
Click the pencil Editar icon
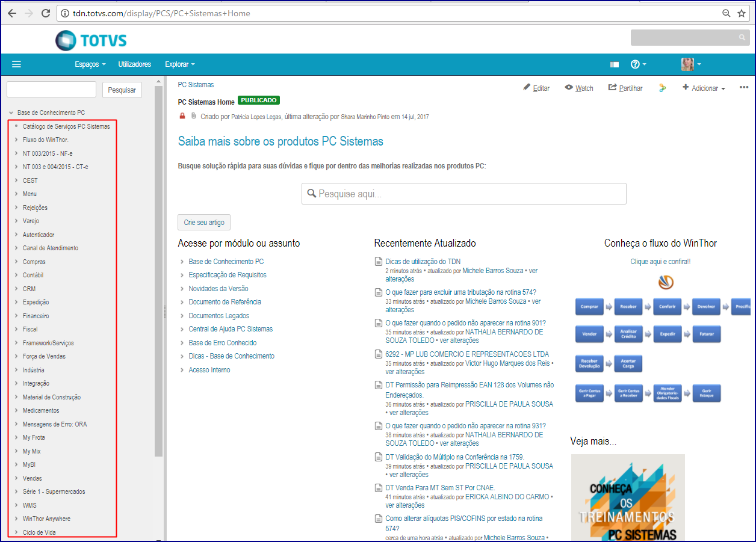[527, 88]
